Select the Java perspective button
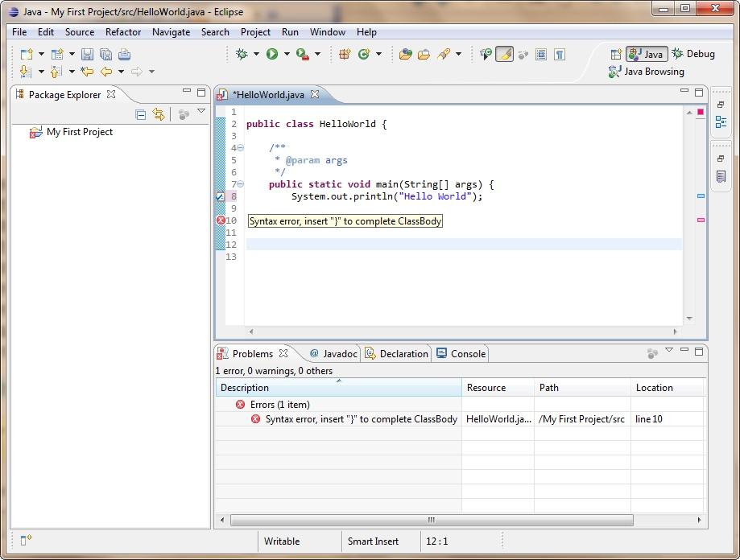The width and height of the screenshot is (740, 560). point(647,54)
